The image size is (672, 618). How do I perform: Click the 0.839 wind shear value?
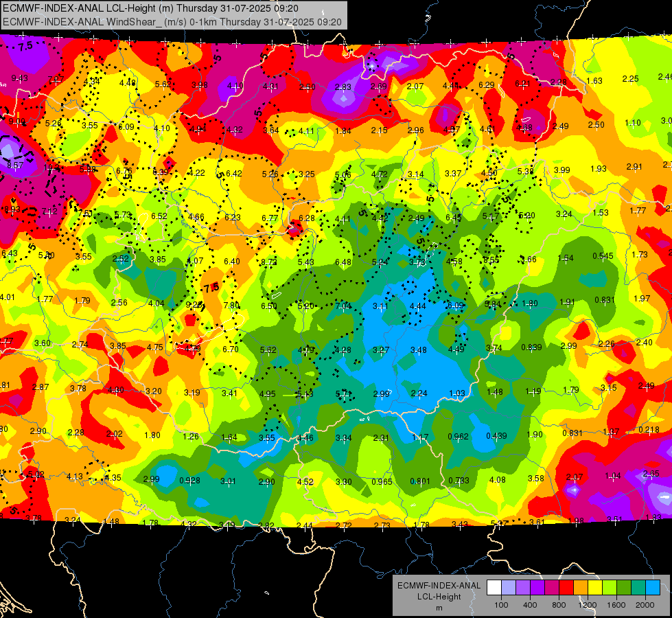pos(531,347)
